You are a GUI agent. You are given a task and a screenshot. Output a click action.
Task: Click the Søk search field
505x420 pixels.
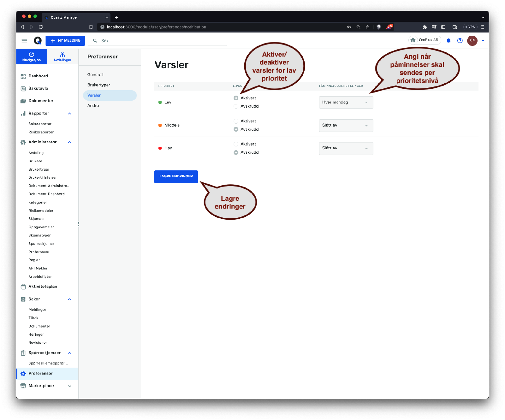(161, 41)
